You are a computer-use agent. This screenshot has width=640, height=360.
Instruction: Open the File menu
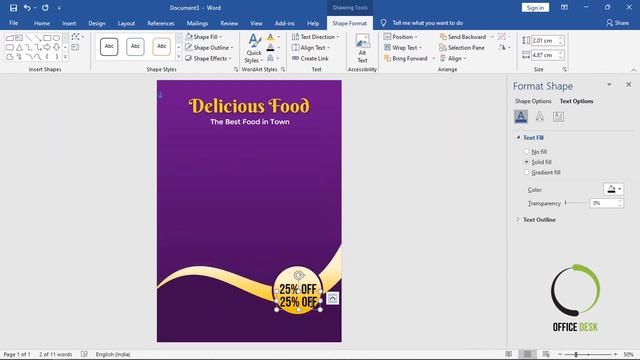[13, 23]
